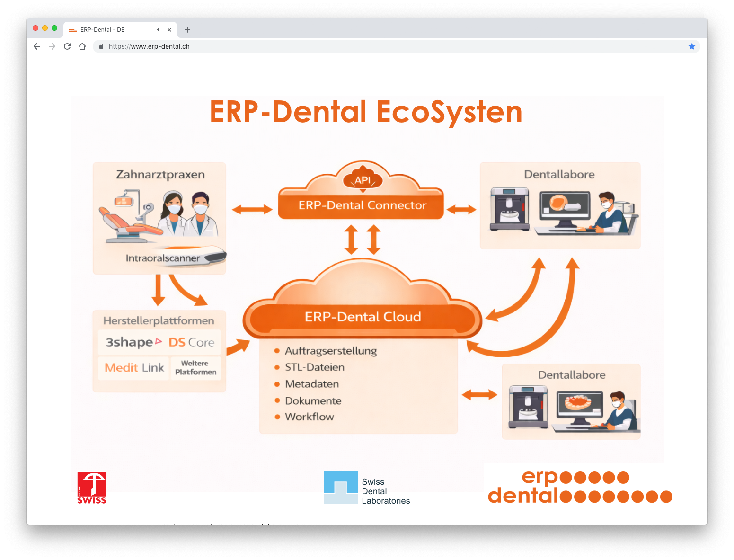Open the ERP-Dental Cloud feature list
The width and height of the screenshot is (734, 560).
tap(358, 383)
